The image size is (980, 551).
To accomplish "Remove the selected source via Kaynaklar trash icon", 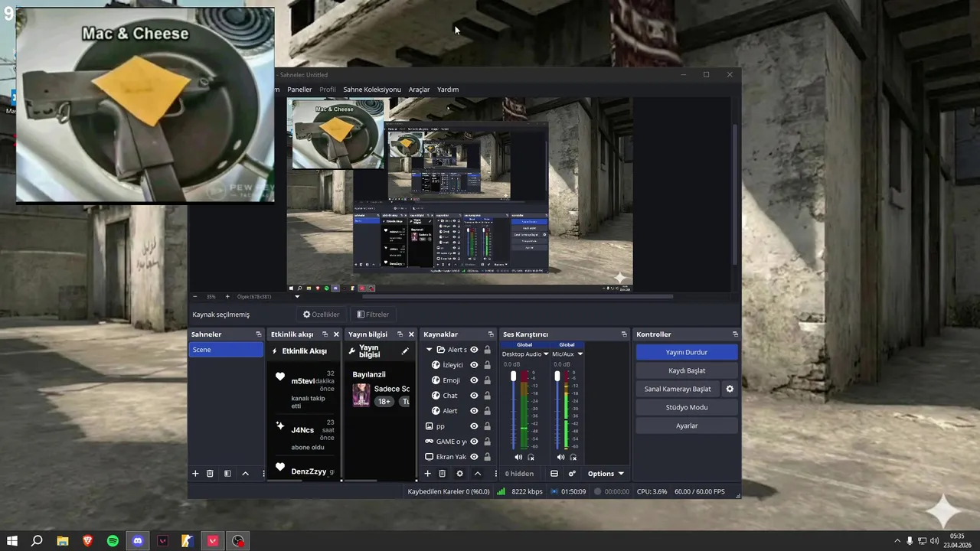I will point(442,474).
